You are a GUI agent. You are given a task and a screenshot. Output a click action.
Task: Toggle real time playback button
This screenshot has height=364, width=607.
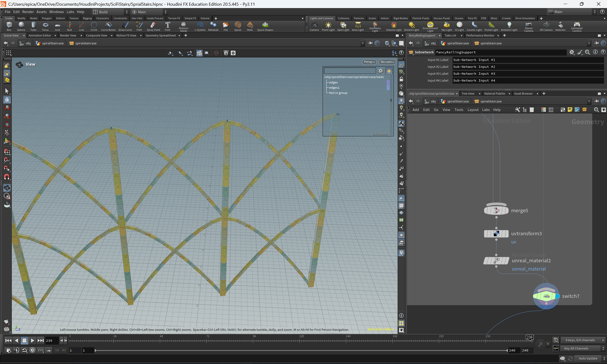point(33,350)
